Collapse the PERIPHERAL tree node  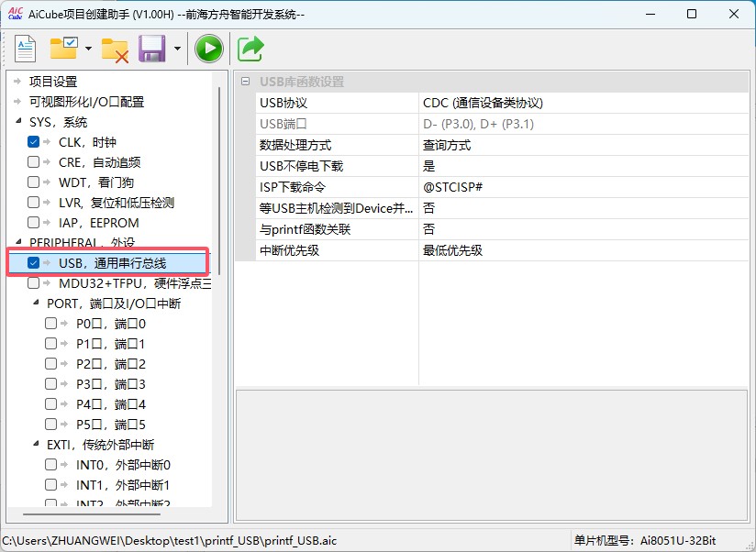[x=18, y=241]
